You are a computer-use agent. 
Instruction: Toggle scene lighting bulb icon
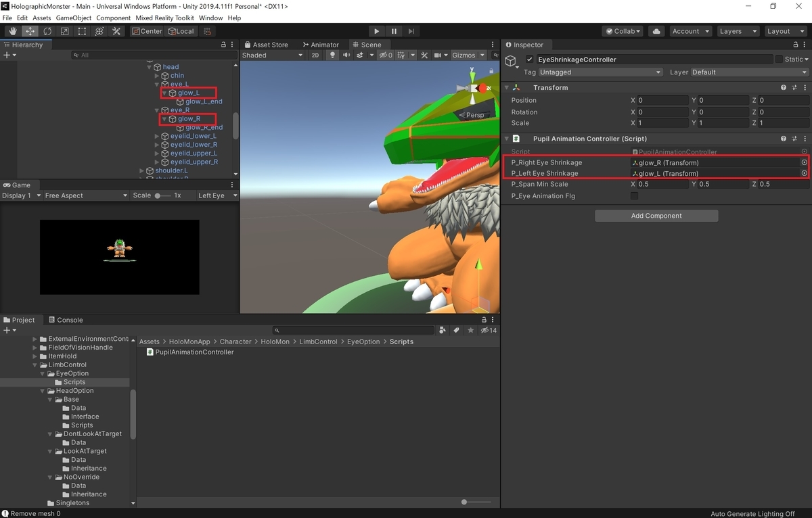332,55
